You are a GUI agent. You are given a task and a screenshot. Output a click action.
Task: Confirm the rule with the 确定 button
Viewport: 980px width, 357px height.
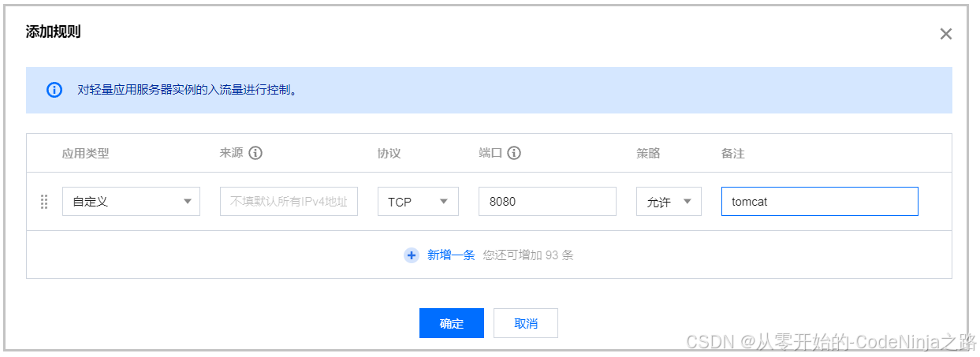point(451,323)
